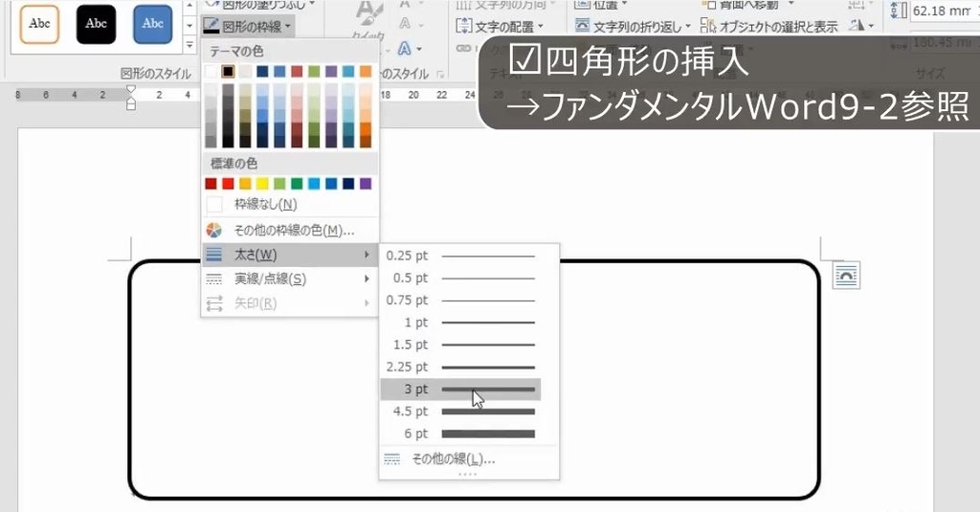Open the 実線/点線(S) dashes submenu

tap(290, 278)
